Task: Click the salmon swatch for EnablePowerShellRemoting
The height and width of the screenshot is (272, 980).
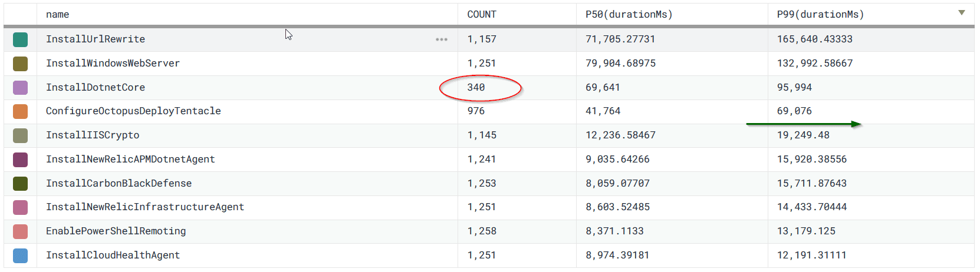Action: point(20,231)
